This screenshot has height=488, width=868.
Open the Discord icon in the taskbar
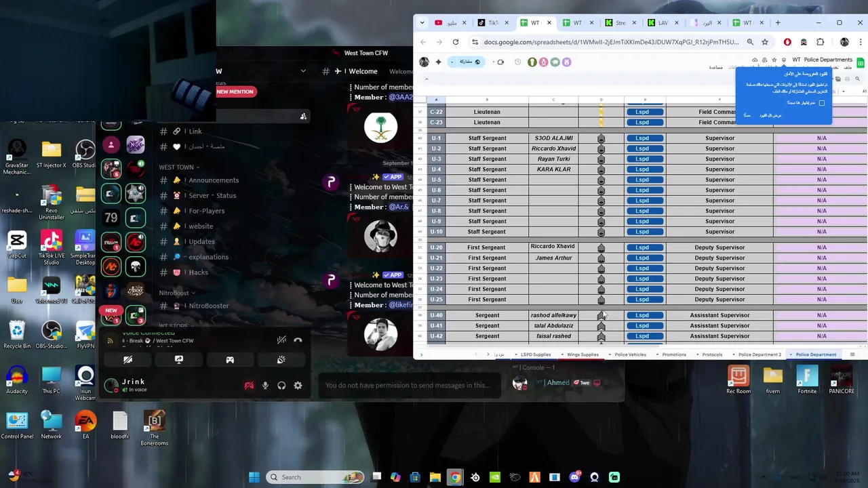click(x=574, y=477)
